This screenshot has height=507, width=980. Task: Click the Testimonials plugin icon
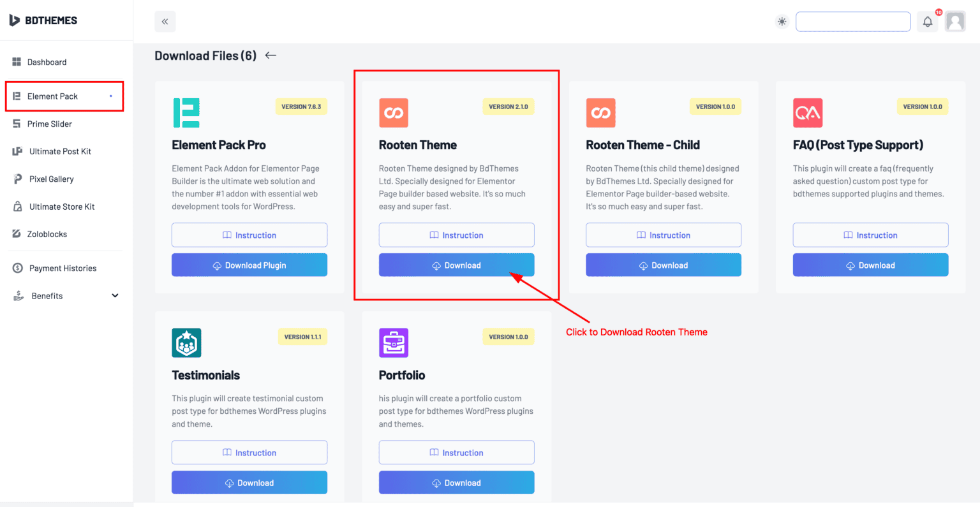(186, 342)
